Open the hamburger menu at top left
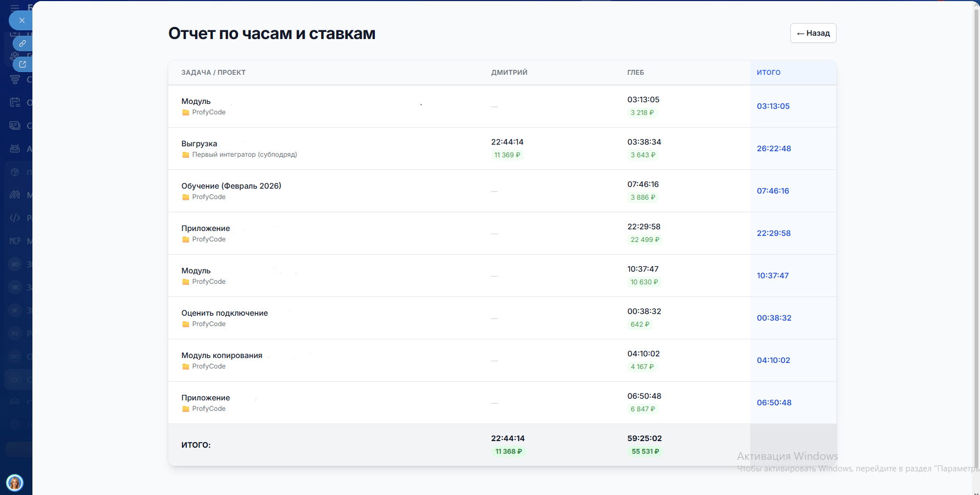980x495 pixels. 15,8
